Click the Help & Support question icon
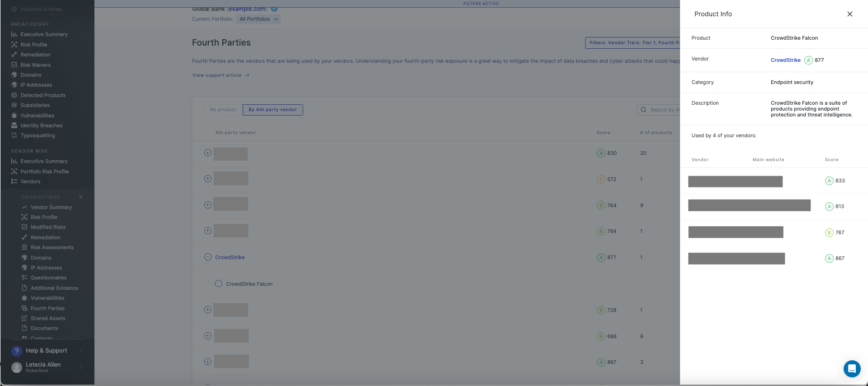868x386 pixels. point(17,351)
